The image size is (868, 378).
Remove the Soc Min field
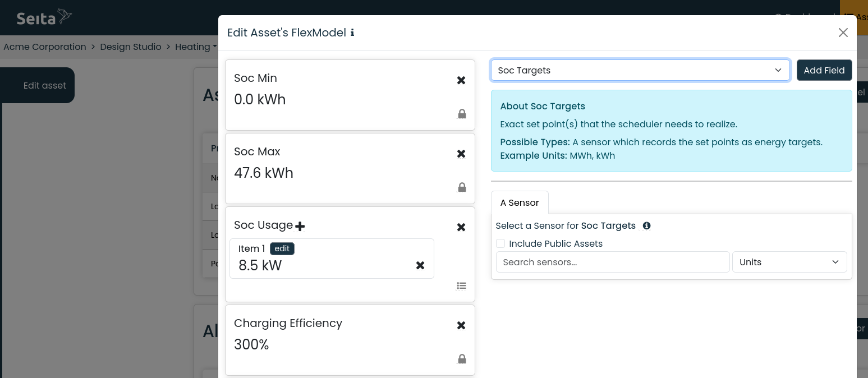(461, 80)
